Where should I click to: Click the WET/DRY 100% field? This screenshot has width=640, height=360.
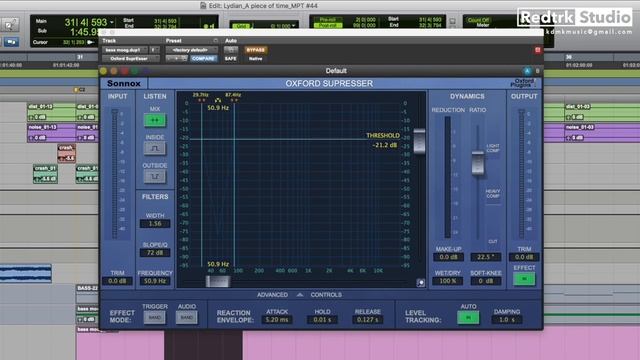pos(448,281)
